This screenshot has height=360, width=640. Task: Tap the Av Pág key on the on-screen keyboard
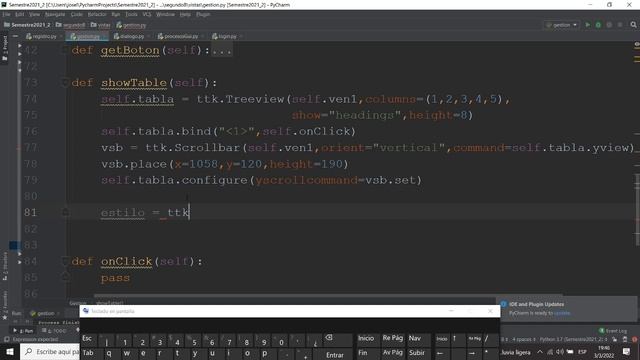393,353
